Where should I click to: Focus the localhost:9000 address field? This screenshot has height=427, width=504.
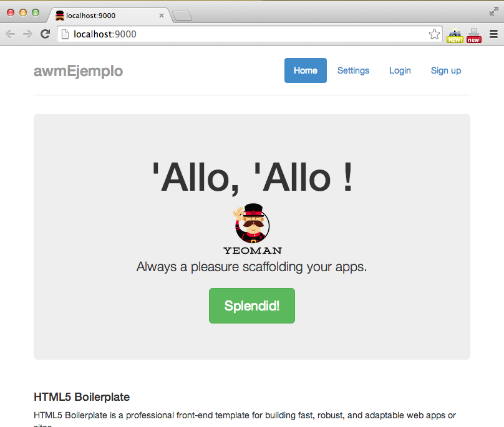tap(250, 34)
